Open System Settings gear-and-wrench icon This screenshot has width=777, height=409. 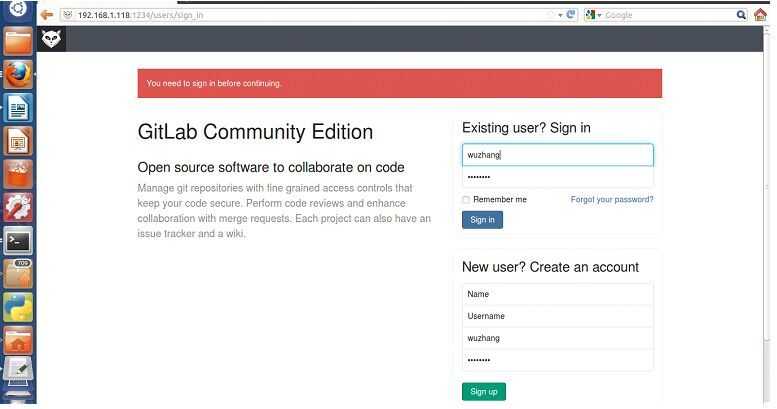tap(18, 207)
